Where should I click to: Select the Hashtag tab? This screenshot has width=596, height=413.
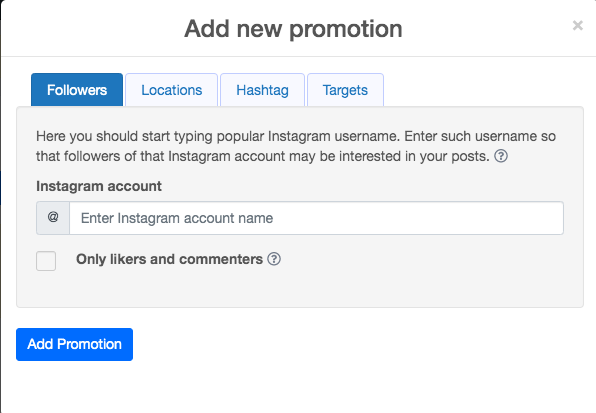coord(262,90)
